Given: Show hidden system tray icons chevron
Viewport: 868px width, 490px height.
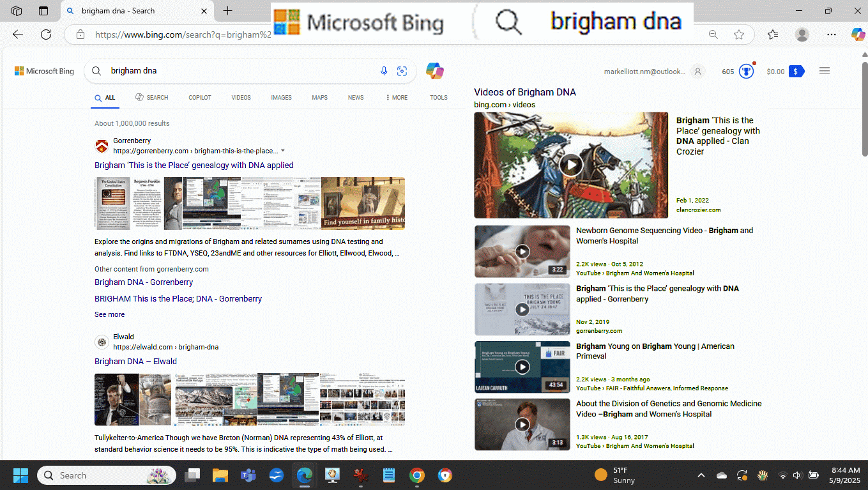Looking at the screenshot, I should click(x=701, y=475).
